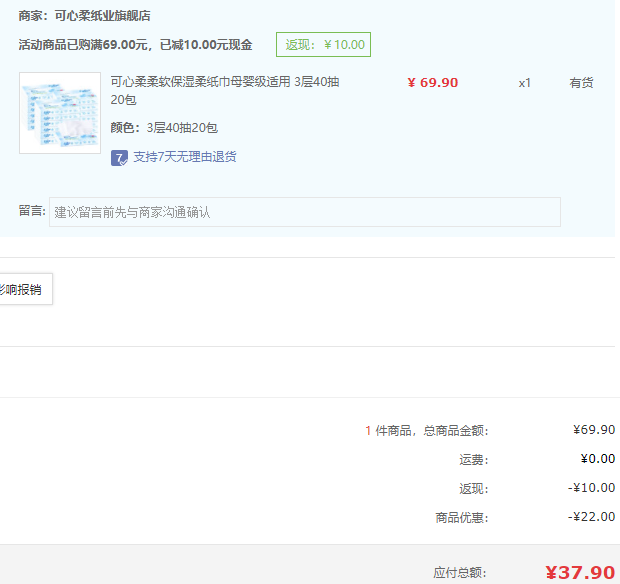Screen dimensions: 620x584
Task: Click the 颜色: 3层40抽20包 specification text
Action: click(x=163, y=128)
